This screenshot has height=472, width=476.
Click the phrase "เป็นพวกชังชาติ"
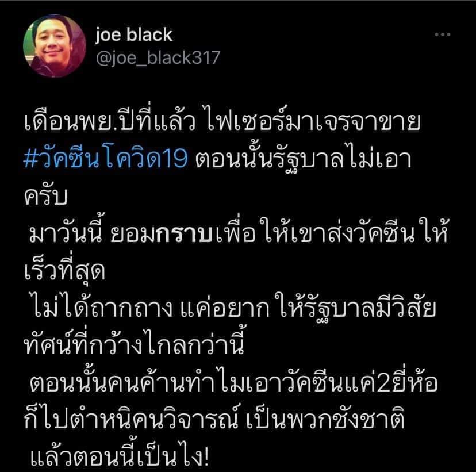click(x=325, y=419)
